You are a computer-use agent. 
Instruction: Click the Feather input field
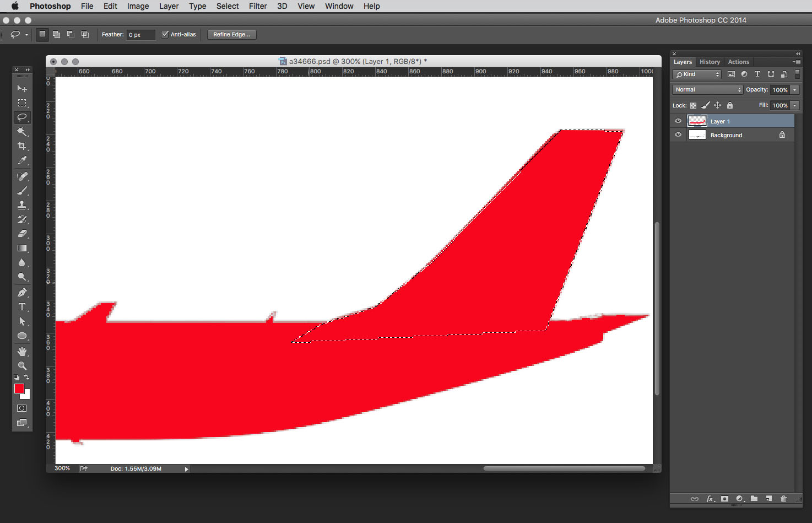point(140,35)
